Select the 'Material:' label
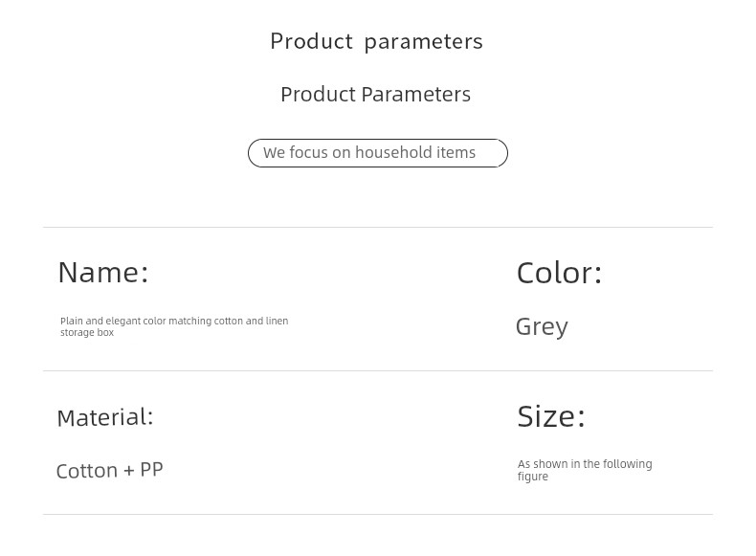This screenshot has width=756, height=556. (x=105, y=417)
